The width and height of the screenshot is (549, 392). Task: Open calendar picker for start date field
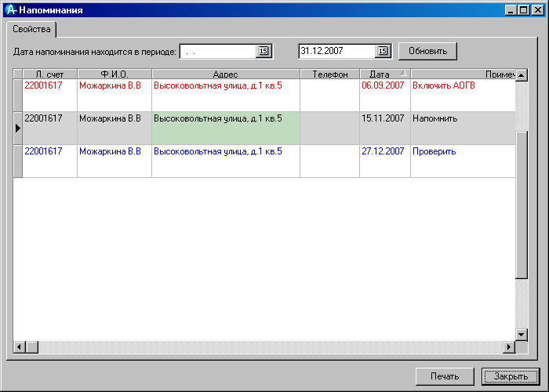(264, 51)
